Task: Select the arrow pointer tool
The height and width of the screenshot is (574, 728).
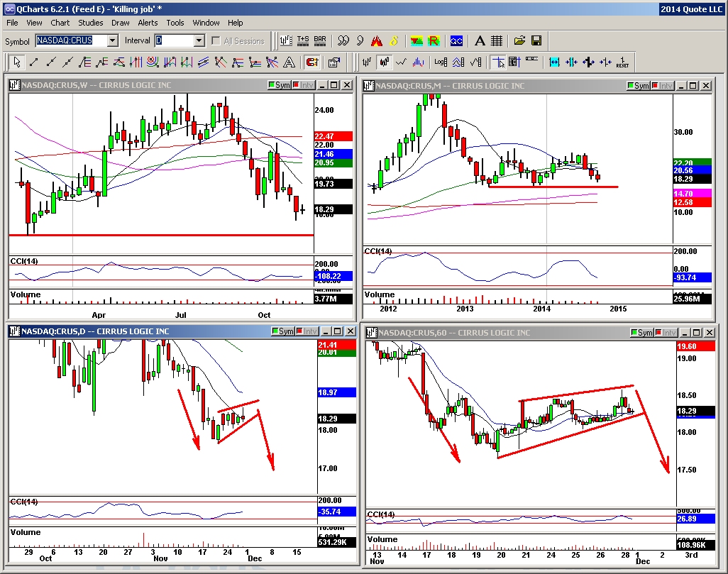Action: (x=17, y=62)
